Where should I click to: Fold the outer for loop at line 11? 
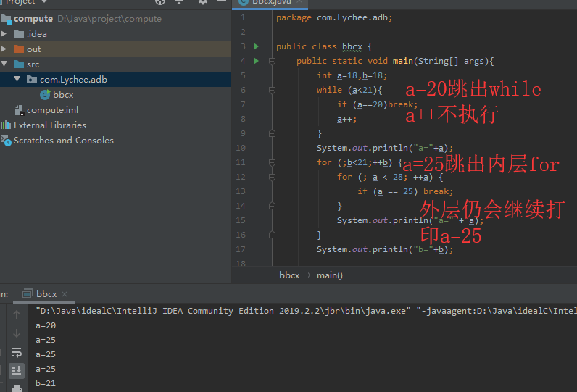[x=272, y=162]
